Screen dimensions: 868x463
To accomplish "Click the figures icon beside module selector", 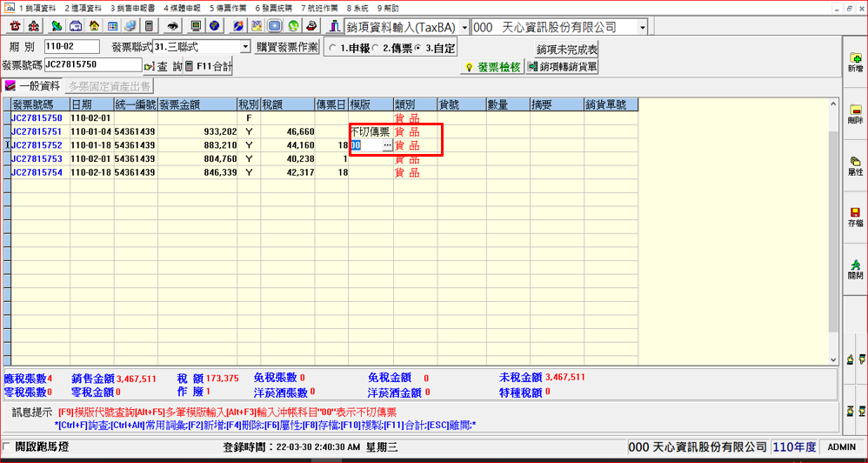I will pyautogui.click(x=334, y=26).
